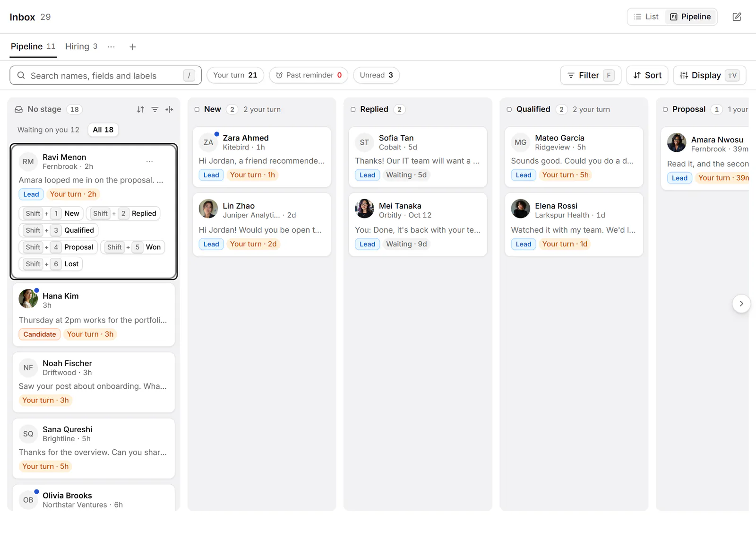Screen dimensions: 756x541
Task: Click the No stage column sort icon
Action: coord(140,109)
